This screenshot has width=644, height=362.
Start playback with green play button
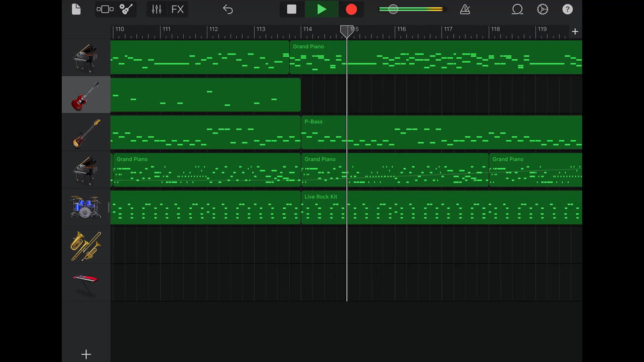pos(321,9)
